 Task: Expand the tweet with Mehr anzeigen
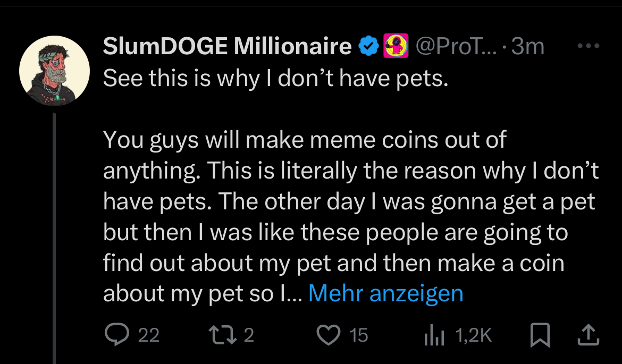pos(385,293)
